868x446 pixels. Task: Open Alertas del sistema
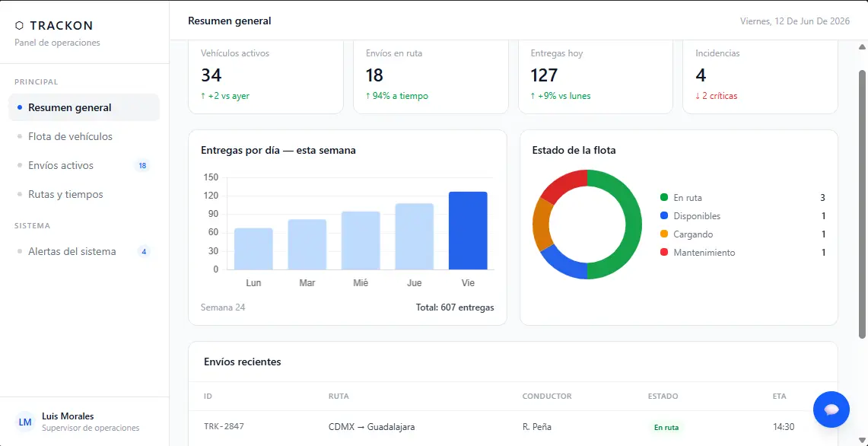pyautogui.click(x=84, y=251)
